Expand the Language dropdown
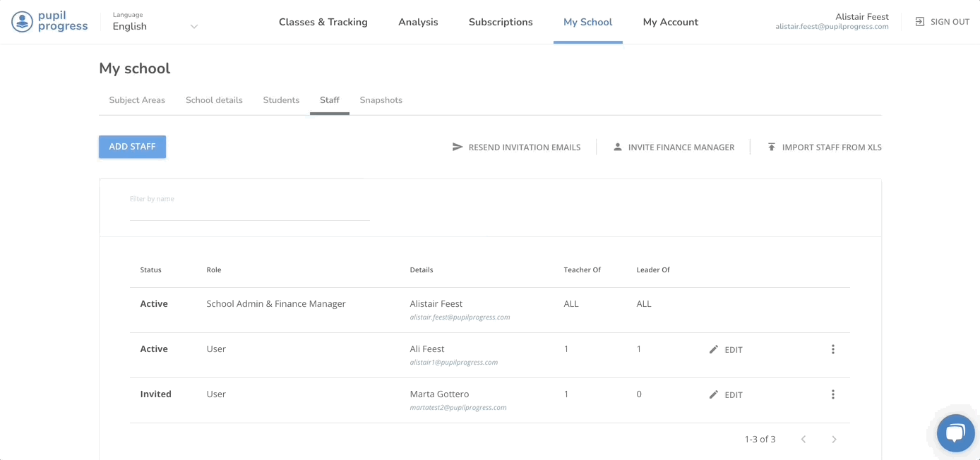 [x=193, y=27]
